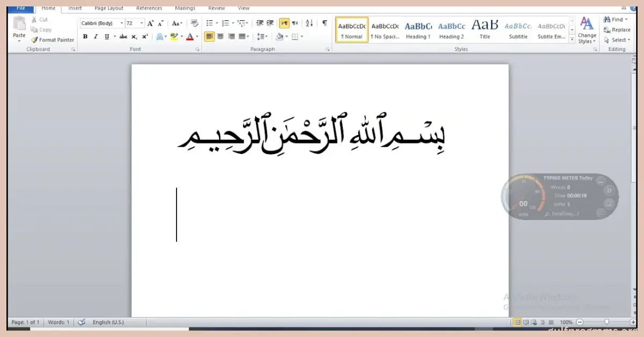
Task: Click the Subscript icon
Action: [134, 36]
